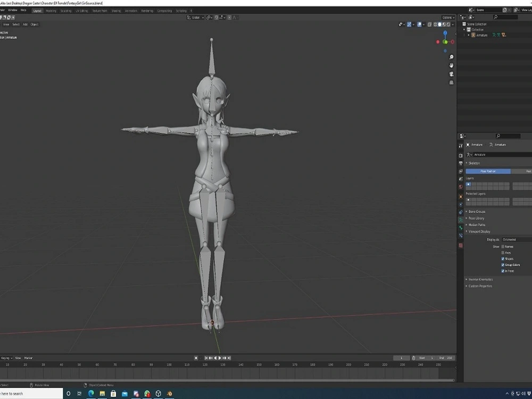Open the Bone properties tab
Viewport: 532px width, 399px height.
(461, 228)
